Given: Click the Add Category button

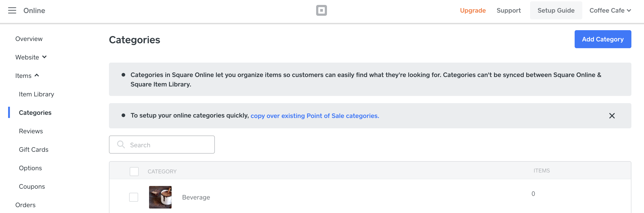Looking at the screenshot, I should pos(603,39).
